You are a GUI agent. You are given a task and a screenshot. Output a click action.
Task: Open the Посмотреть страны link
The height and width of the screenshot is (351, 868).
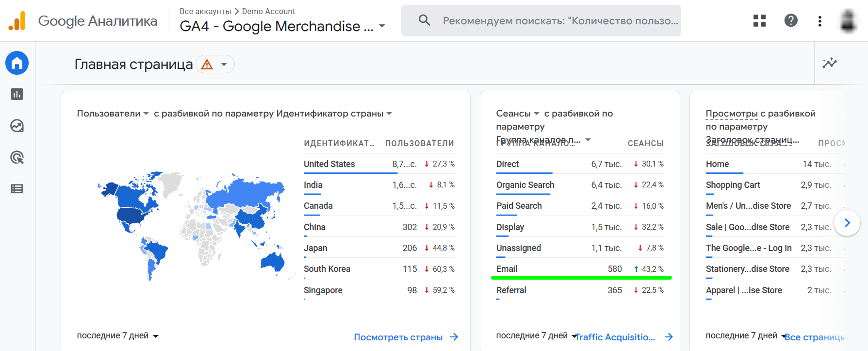click(398, 337)
